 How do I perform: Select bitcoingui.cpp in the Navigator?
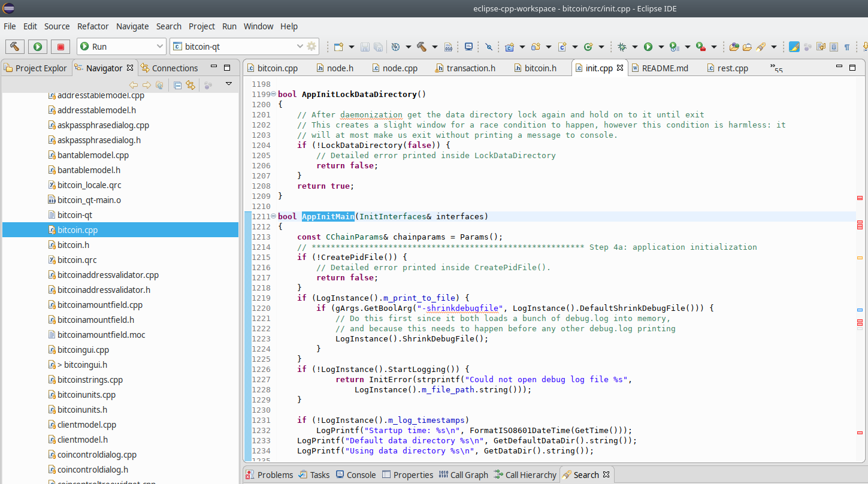tap(84, 350)
